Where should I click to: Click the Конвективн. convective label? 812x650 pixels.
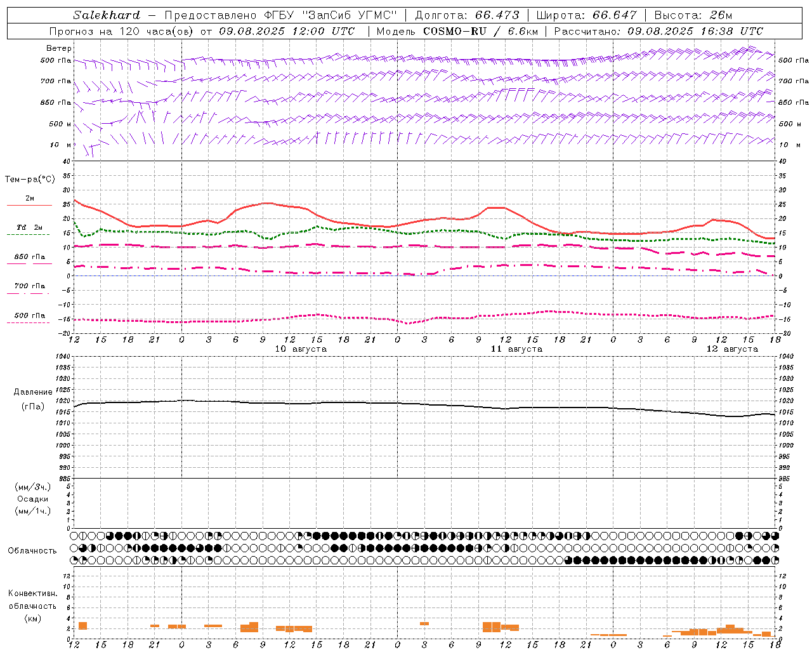coord(33,594)
